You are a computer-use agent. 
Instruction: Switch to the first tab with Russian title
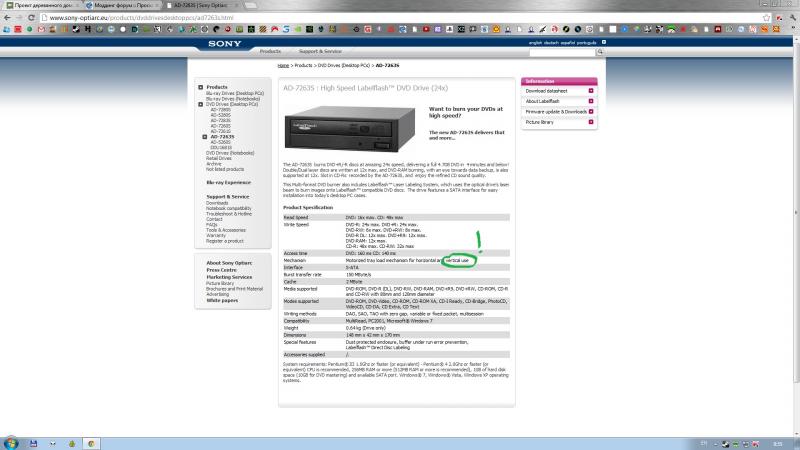pyautogui.click(x=43, y=5)
